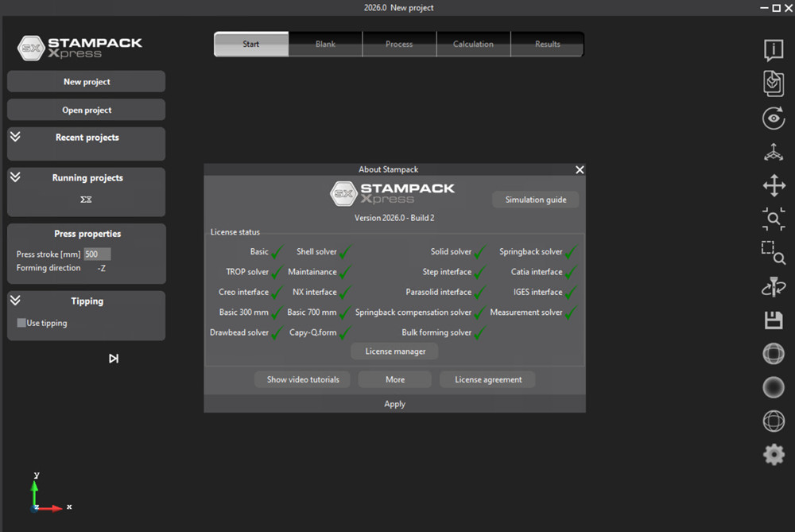Select the solid shaded sphere display icon
The height and width of the screenshot is (532, 795).
pos(774,387)
